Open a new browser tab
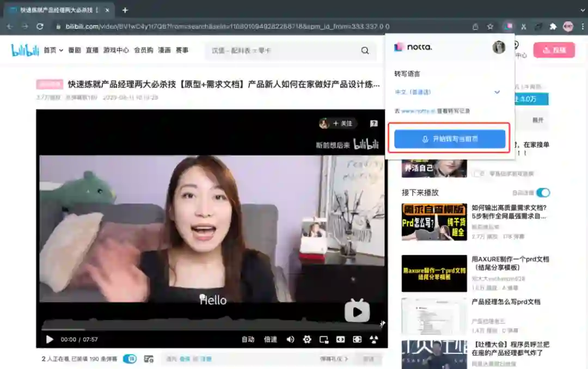588x369 pixels. (x=125, y=10)
